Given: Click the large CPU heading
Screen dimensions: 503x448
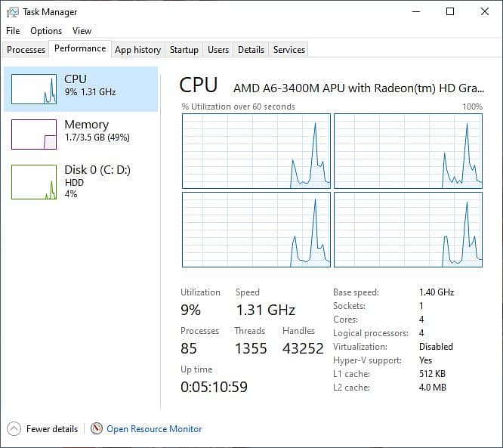Looking at the screenshot, I should [x=199, y=85].
